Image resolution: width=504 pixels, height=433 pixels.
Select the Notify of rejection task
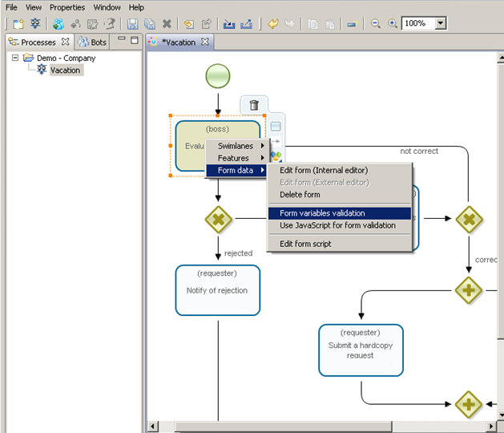(217, 290)
